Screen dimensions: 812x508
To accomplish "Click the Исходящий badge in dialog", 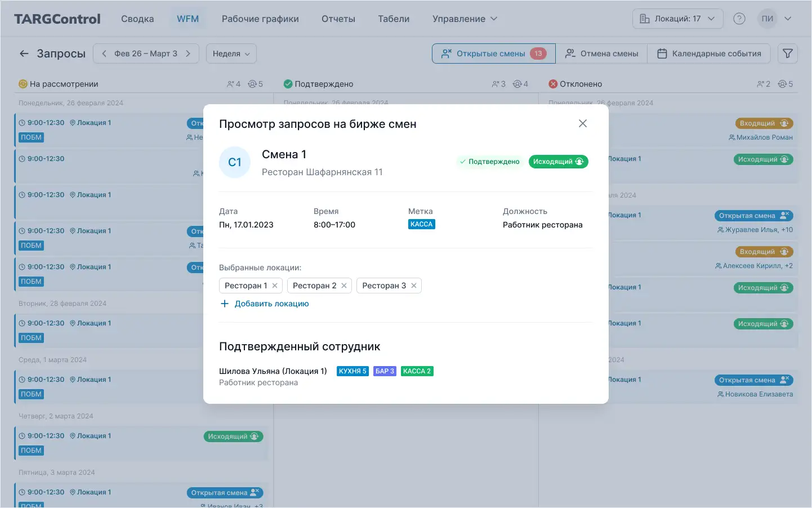I will pyautogui.click(x=559, y=162).
